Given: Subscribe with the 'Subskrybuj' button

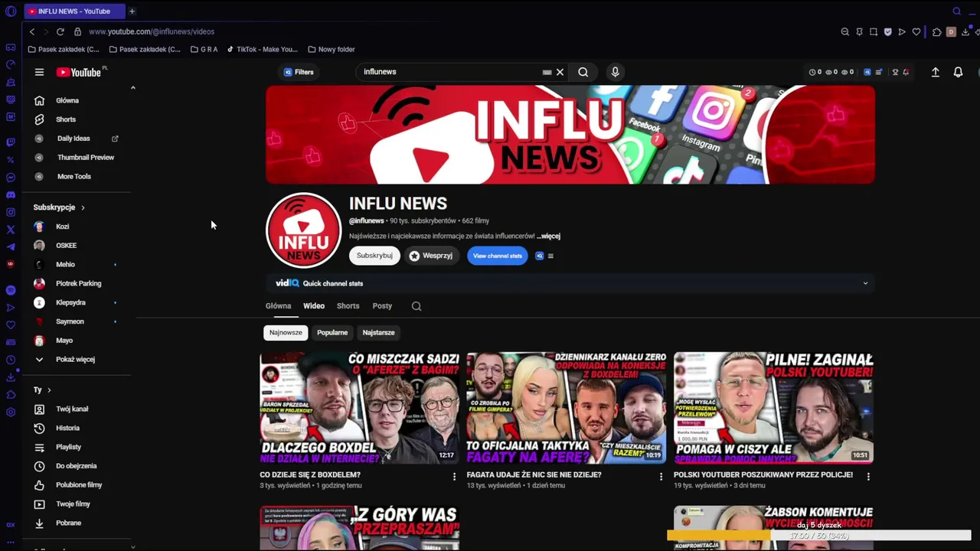Looking at the screenshot, I should 374,256.
